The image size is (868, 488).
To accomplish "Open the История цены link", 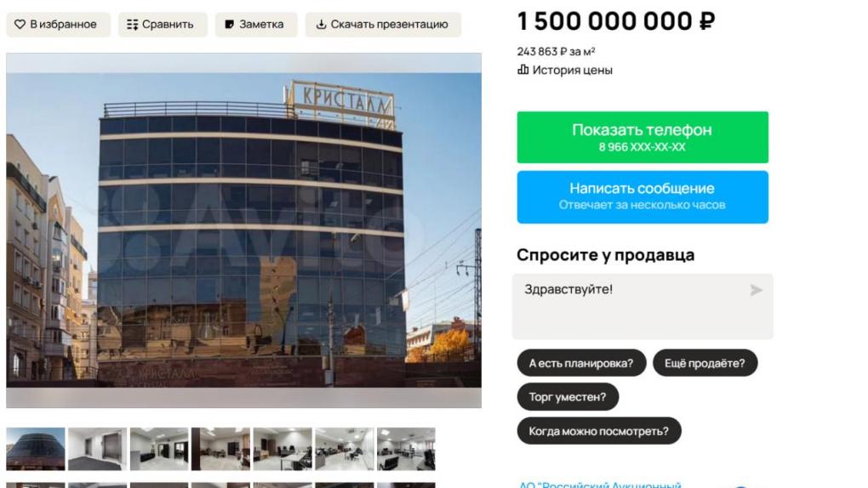I will point(572,71).
